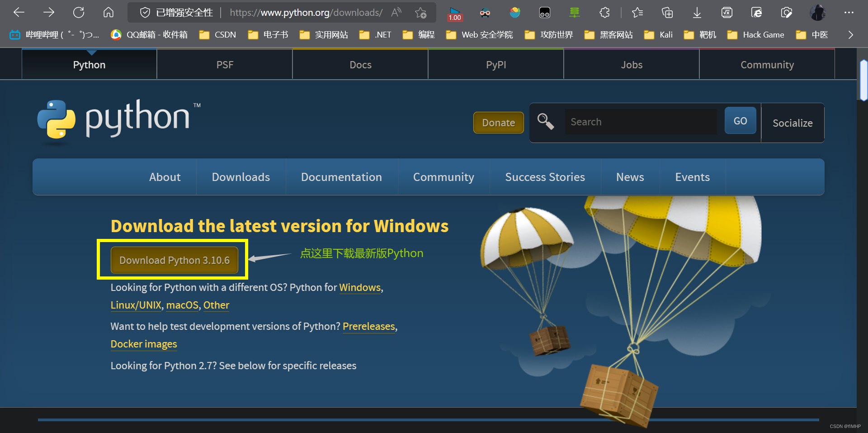Click the Read Aloud icon in address bar
868x433 pixels.
(x=396, y=13)
